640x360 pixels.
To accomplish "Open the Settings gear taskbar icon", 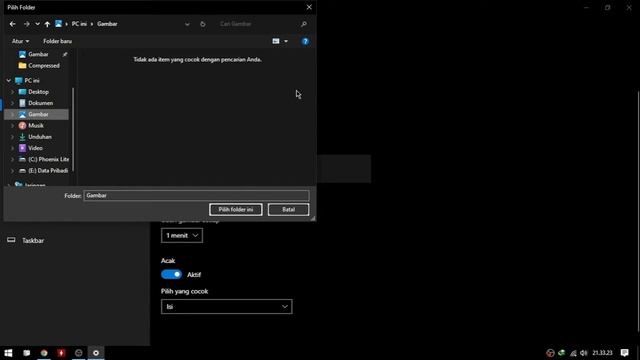I will pyautogui.click(x=96, y=353).
